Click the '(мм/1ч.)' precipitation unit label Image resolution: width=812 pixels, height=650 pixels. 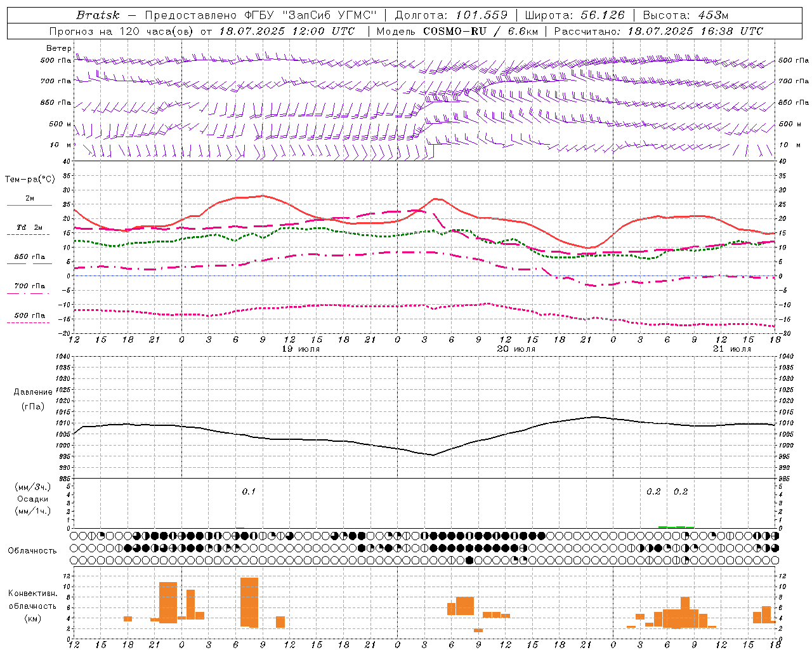tap(33, 511)
